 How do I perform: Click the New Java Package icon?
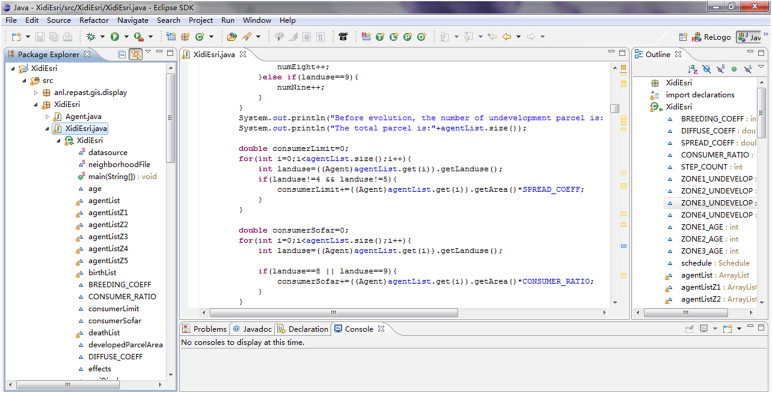[x=185, y=37]
